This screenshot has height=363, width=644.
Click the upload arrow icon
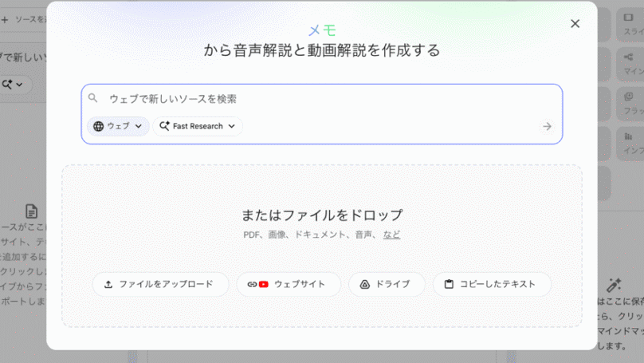[108, 284]
